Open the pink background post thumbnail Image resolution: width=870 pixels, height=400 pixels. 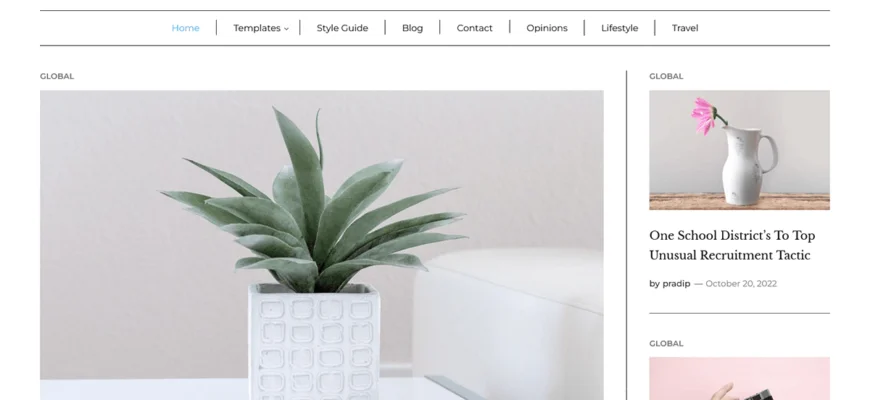coord(739,378)
